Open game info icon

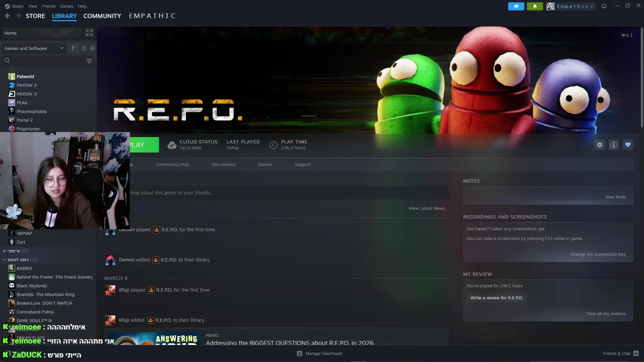coord(613,145)
